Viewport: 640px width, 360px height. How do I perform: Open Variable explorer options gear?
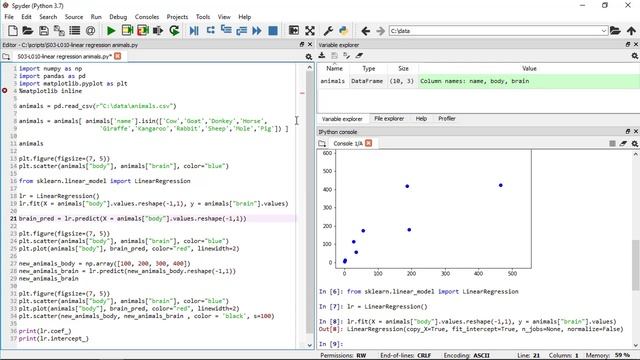click(635, 56)
